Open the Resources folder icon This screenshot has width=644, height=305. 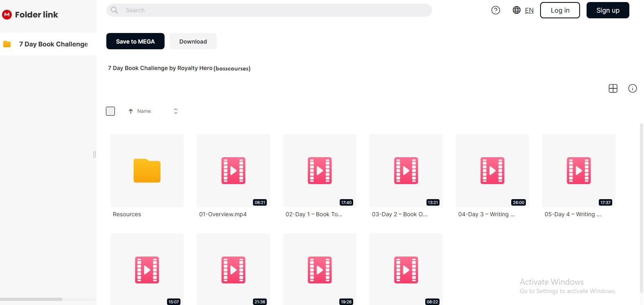click(147, 171)
